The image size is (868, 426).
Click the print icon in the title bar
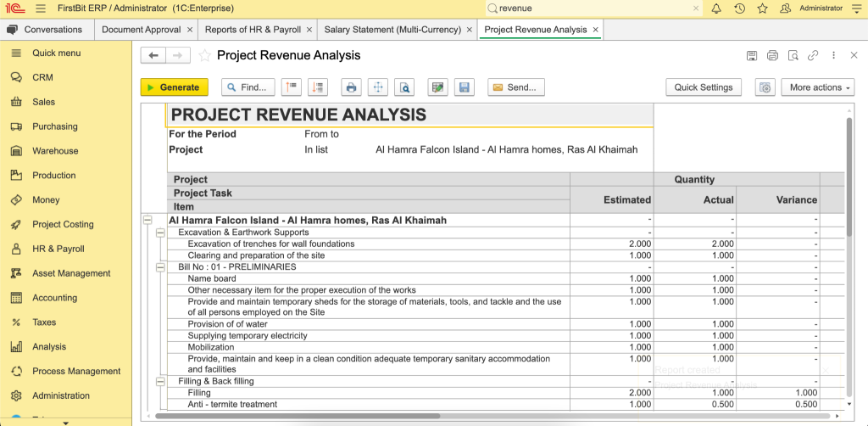click(x=772, y=55)
